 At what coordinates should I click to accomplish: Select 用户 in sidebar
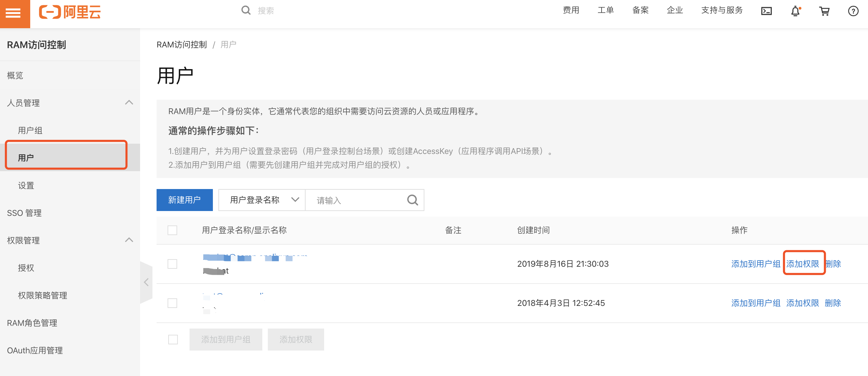click(70, 158)
